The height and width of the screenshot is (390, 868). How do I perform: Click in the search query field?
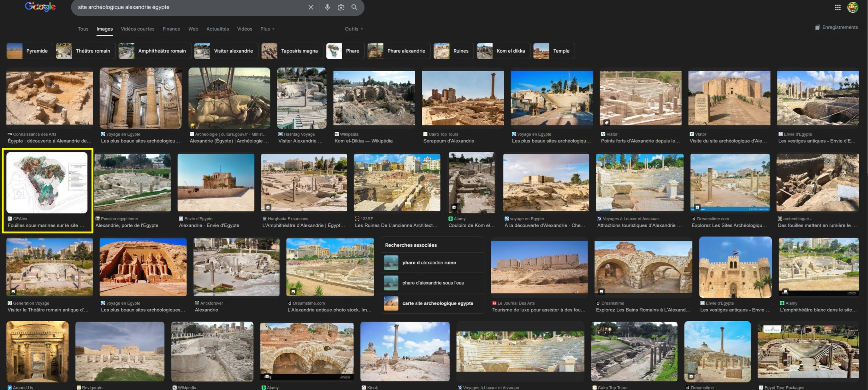click(x=189, y=7)
